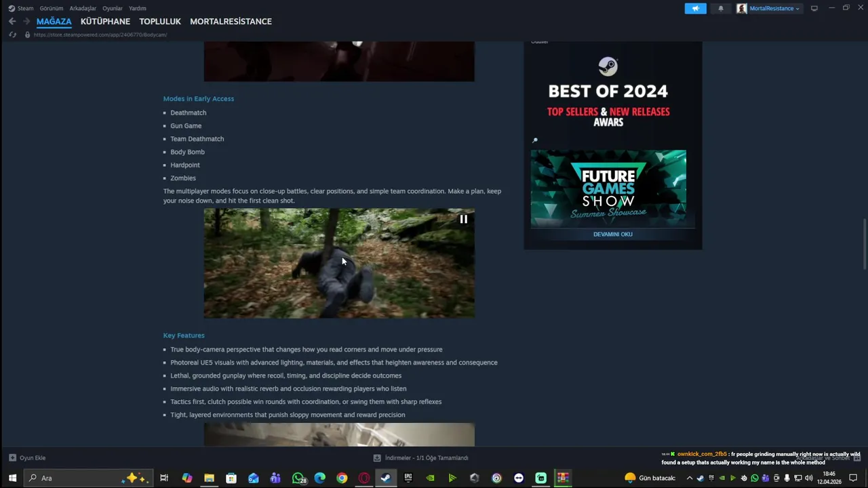
Task: Open the MORTALRESİSTANCE profile tab
Action: click(231, 22)
